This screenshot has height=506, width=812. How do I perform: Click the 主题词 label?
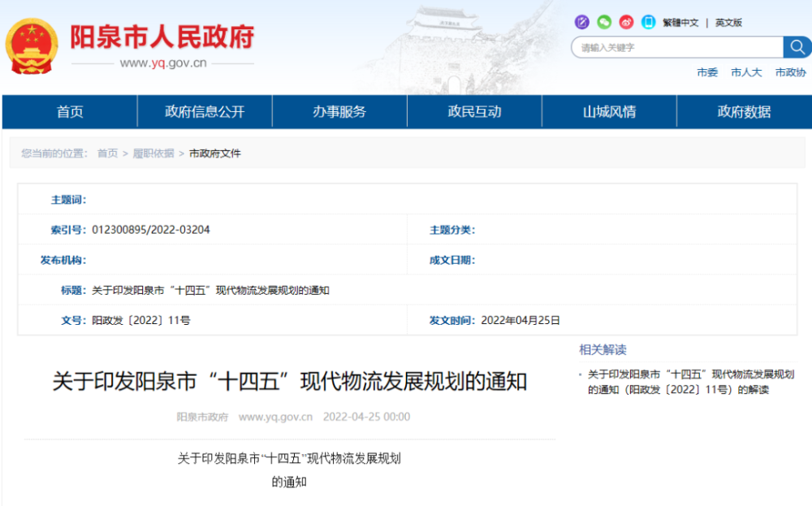coord(68,200)
